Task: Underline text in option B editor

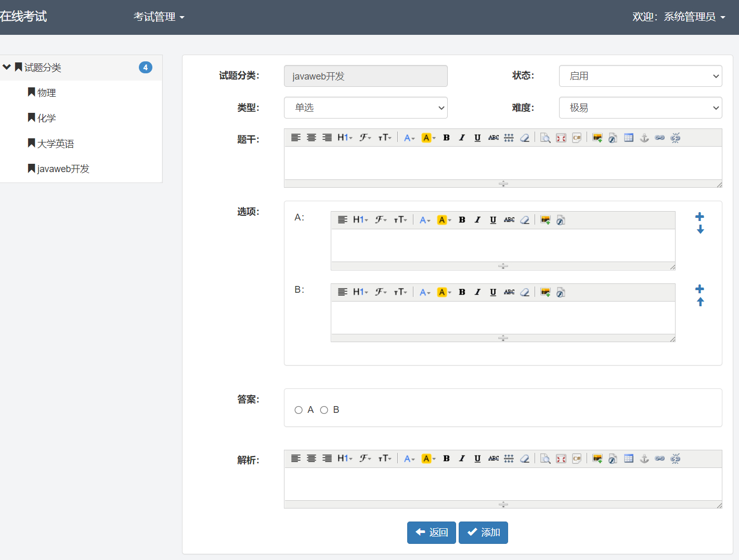Action: (492, 292)
